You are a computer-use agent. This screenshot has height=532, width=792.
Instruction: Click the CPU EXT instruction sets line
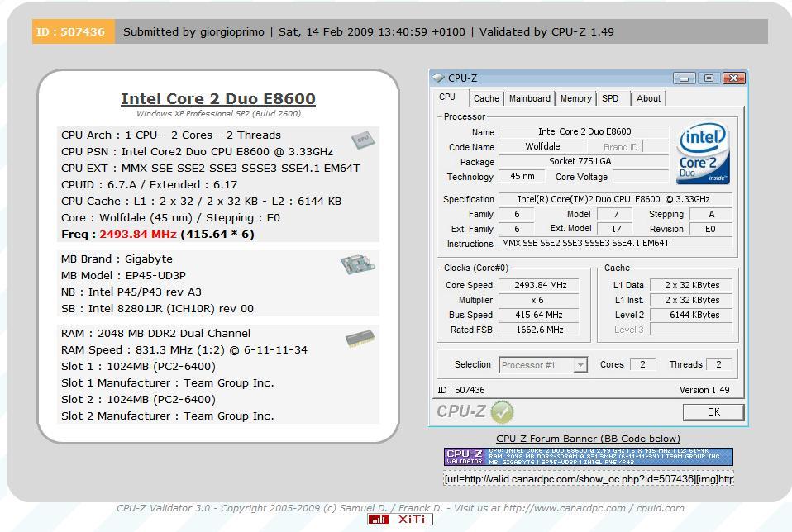[211, 168]
